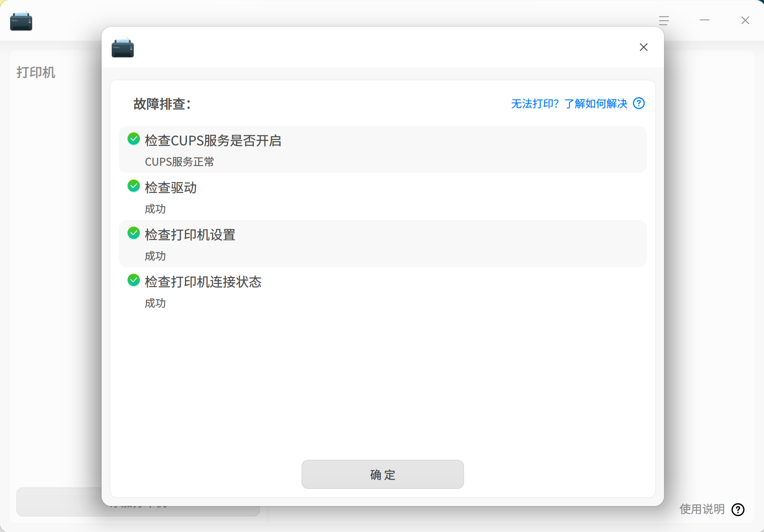
Task: Click the app printer icon in the title bar
Action: click(21, 20)
